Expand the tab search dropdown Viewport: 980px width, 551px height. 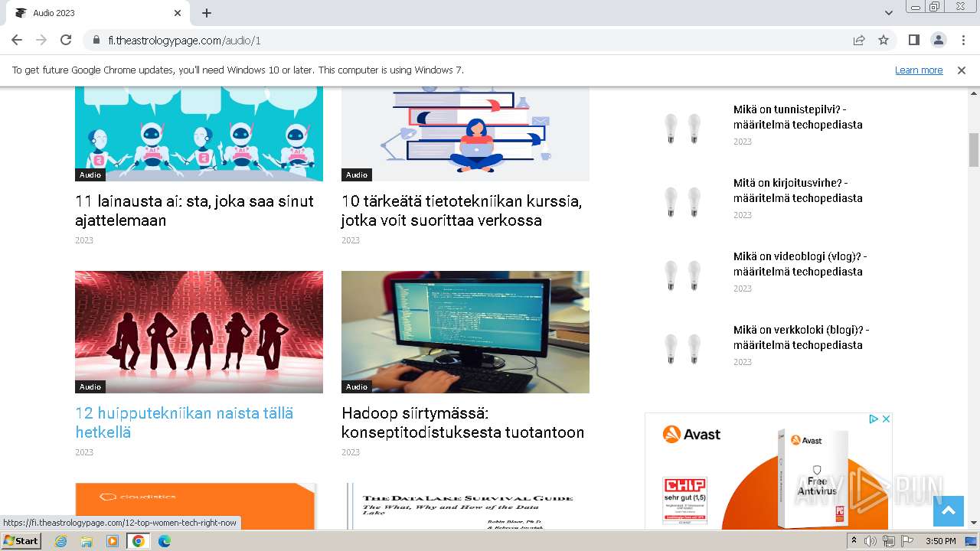(x=889, y=13)
